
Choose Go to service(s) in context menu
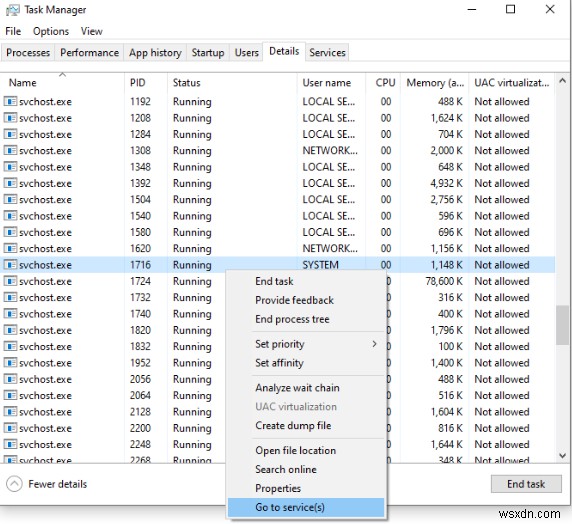306,507
